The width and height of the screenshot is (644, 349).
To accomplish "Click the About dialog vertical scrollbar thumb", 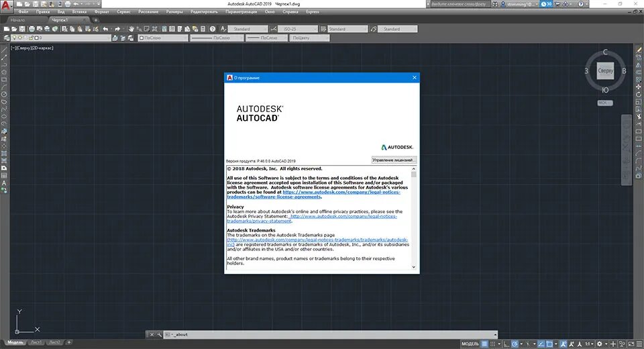I will (414, 174).
